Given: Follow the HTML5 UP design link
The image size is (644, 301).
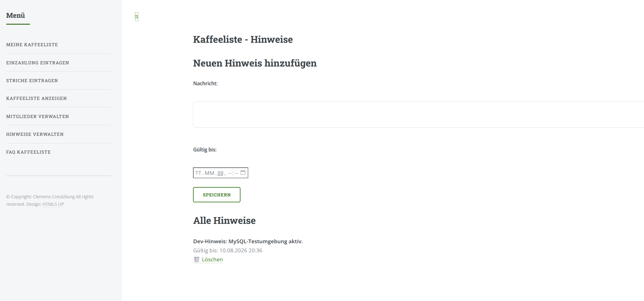Looking at the screenshot, I should point(53,204).
